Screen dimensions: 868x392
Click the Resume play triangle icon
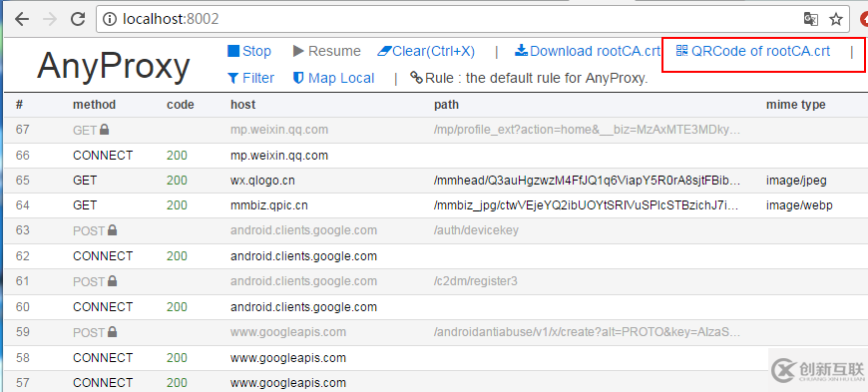tap(299, 51)
